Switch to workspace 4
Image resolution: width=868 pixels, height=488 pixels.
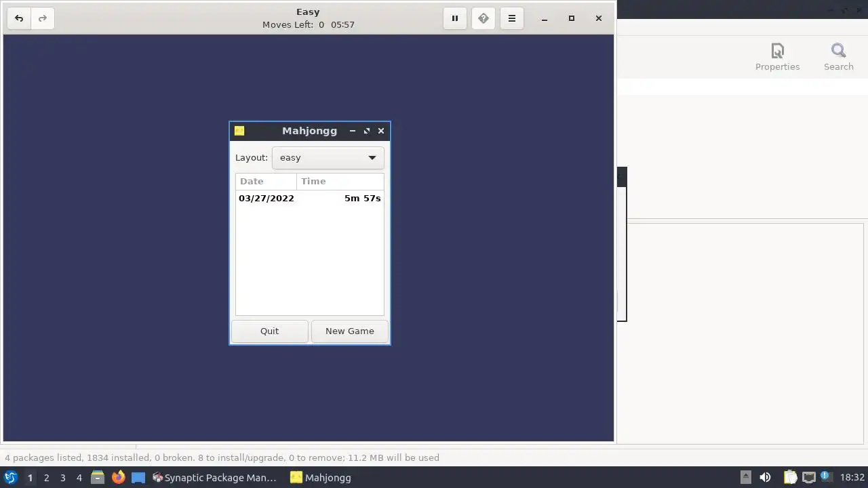point(79,478)
